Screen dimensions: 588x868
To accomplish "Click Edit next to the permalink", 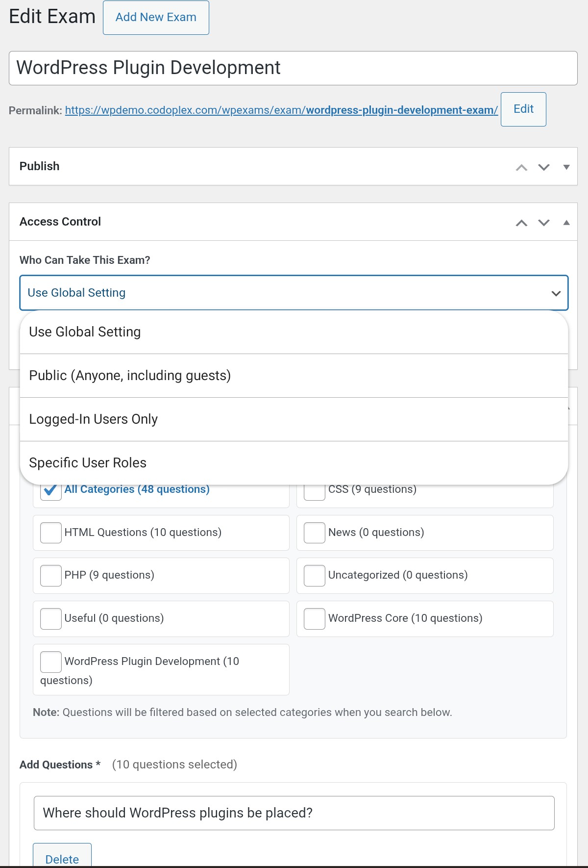I will pos(523,109).
